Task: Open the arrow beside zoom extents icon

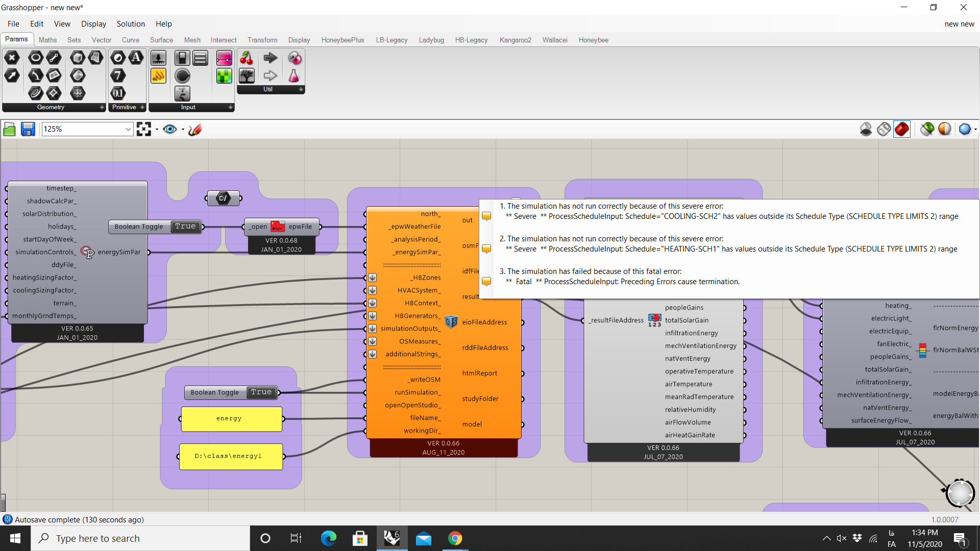Action: click(156, 129)
